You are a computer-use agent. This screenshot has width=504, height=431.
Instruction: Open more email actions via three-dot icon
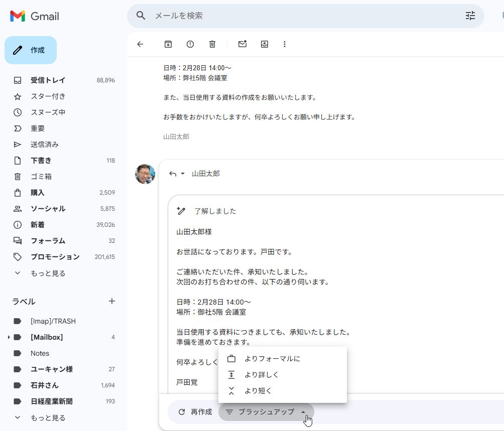(285, 44)
